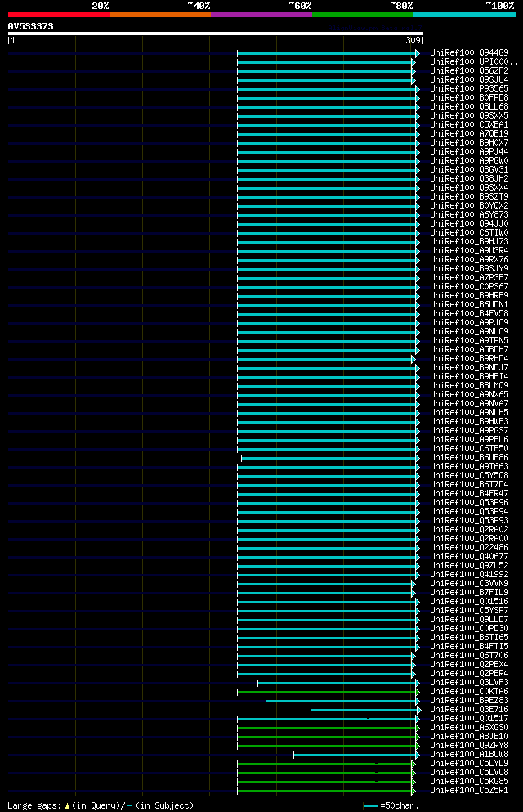This screenshot has width=523, height=812.
Task: Click the alignment bar for UniRef100_Q3LVF3
Action: (339, 683)
